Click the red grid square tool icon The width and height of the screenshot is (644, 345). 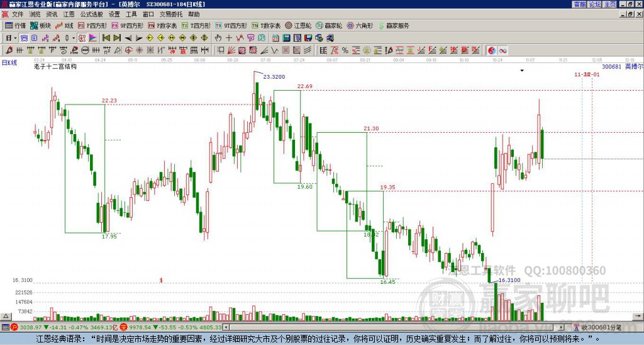click(286, 50)
